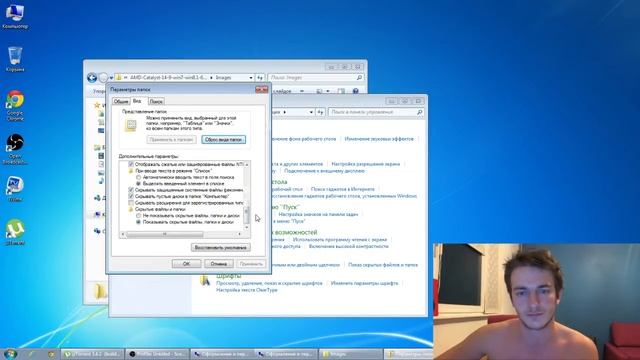Toggle 'Скрывать защищенные системные файлы' checkbox
The width and height of the screenshot is (640, 360).
131,190
